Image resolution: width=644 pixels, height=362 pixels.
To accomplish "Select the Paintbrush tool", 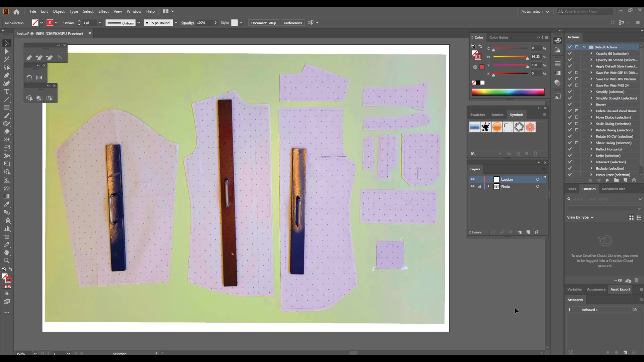I will 6,116.
